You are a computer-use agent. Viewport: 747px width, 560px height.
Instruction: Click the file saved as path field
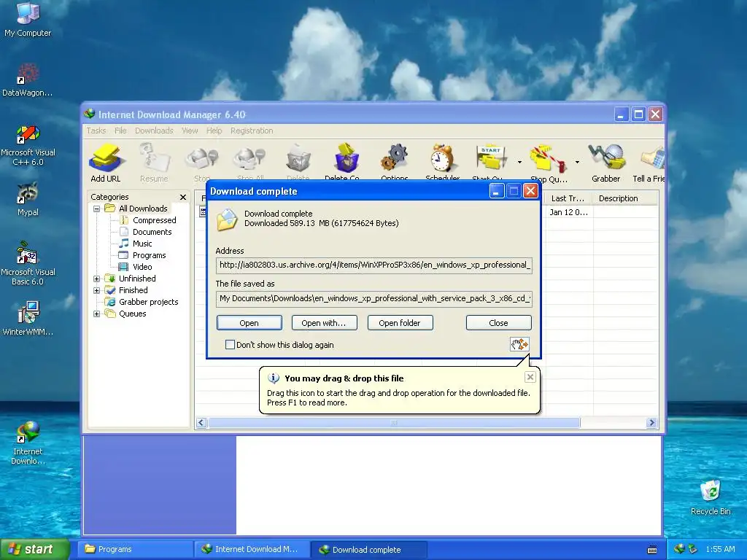374,298
